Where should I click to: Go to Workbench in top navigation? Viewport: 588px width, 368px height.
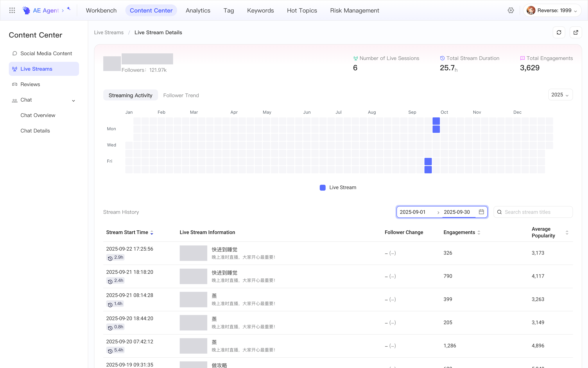click(101, 10)
